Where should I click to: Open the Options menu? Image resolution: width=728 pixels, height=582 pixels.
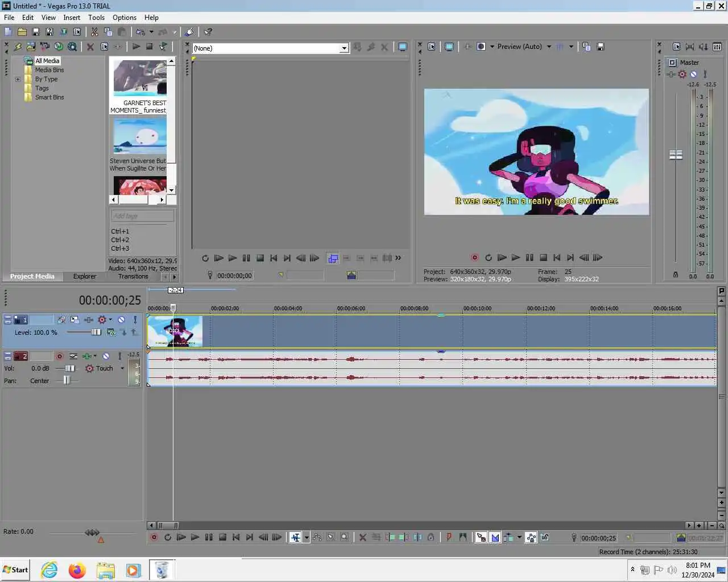[x=125, y=18]
